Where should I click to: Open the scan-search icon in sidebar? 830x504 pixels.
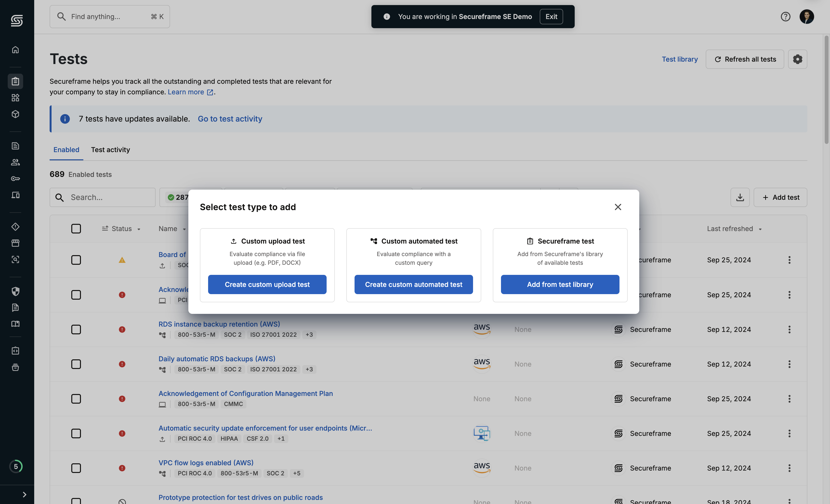15,259
